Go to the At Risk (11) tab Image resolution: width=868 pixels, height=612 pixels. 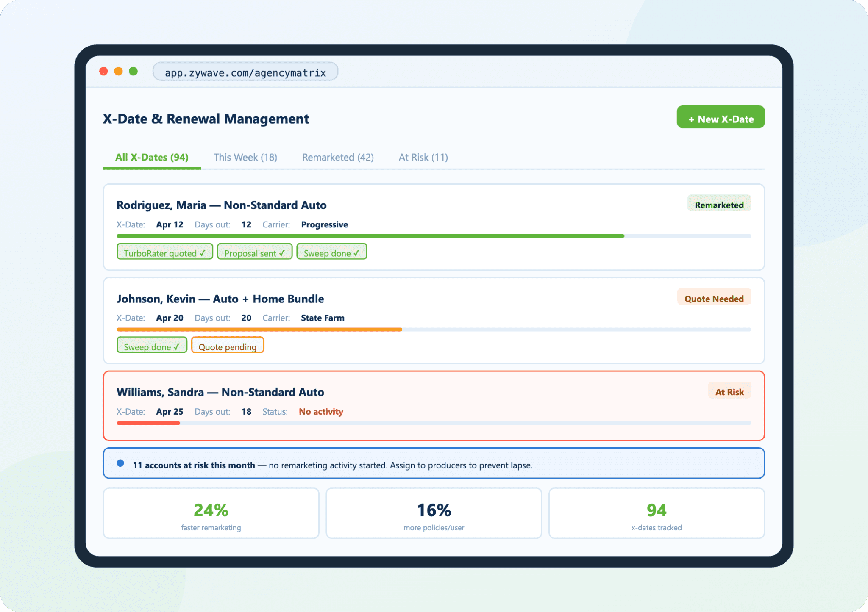point(423,158)
